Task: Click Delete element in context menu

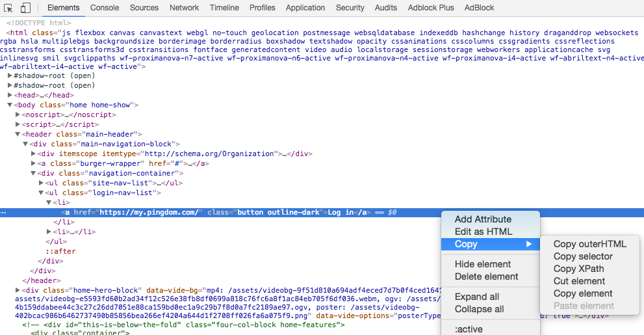Action: point(486,276)
